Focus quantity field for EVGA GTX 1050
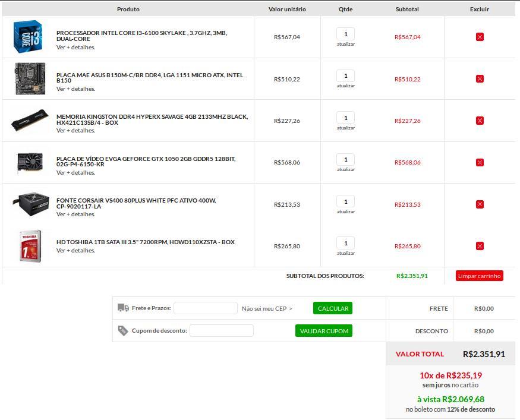This screenshot has height=420, width=520. pos(345,159)
